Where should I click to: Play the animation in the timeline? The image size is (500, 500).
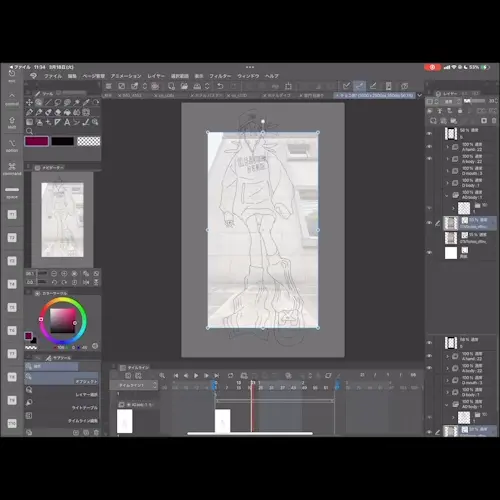tap(196, 376)
